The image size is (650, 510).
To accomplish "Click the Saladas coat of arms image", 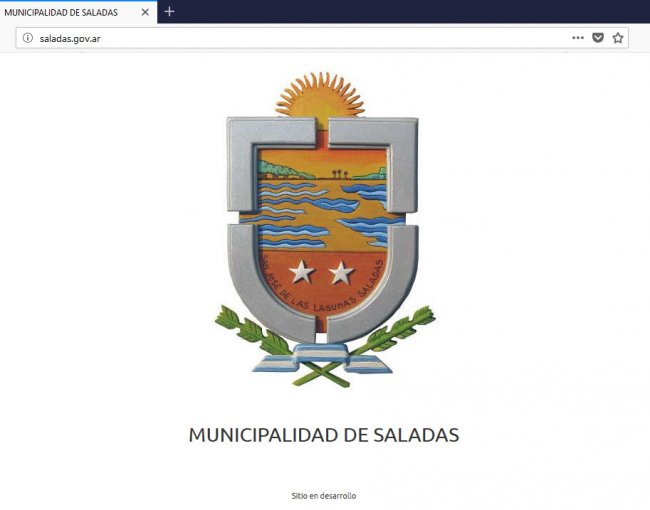I will 325,229.
